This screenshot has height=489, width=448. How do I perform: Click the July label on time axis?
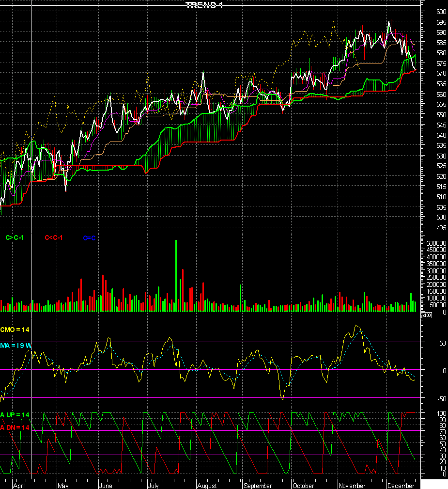[153, 486]
